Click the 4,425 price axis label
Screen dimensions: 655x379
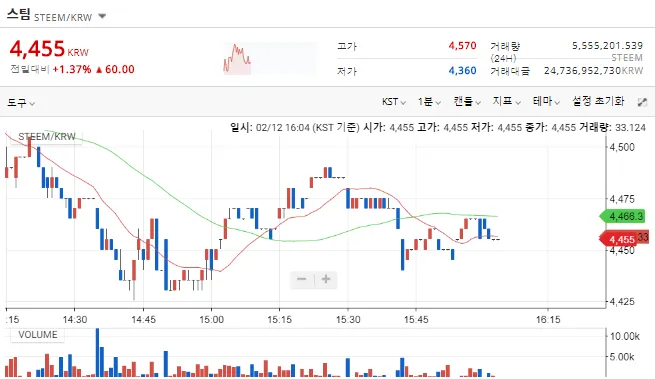622,301
